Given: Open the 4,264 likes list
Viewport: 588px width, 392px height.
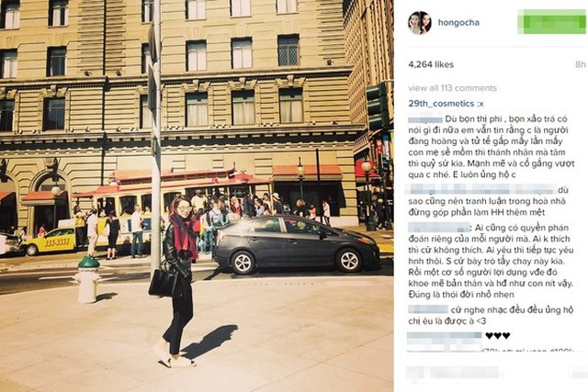Looking at the screenshot, I should pyautogui.click(x=431, y=64).
